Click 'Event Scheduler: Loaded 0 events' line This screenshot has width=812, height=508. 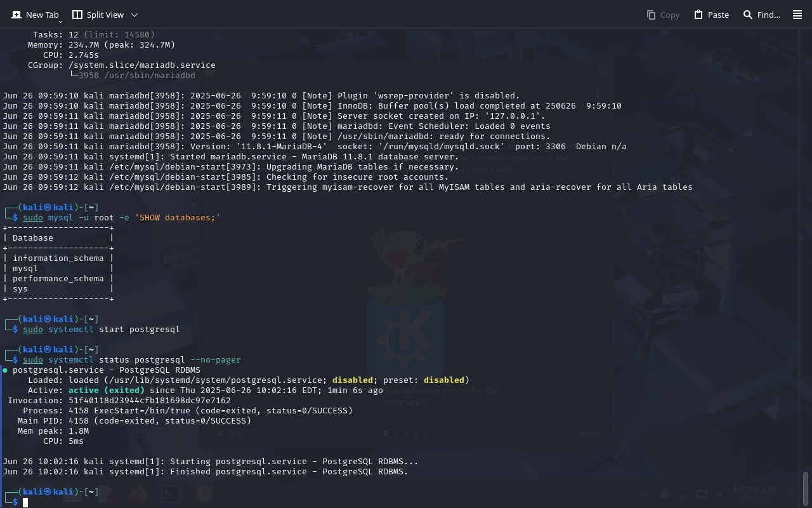pyautogui.click(x=277, y=126)
